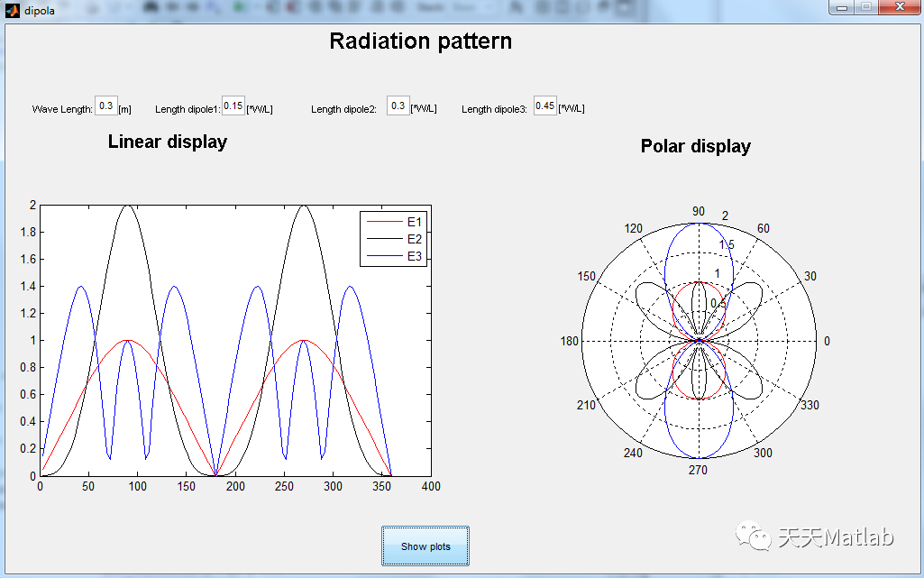Image resolution: width=924 pixels, height=578 pixels.
Task: Click the E2 legend entry
Action: 394,239
